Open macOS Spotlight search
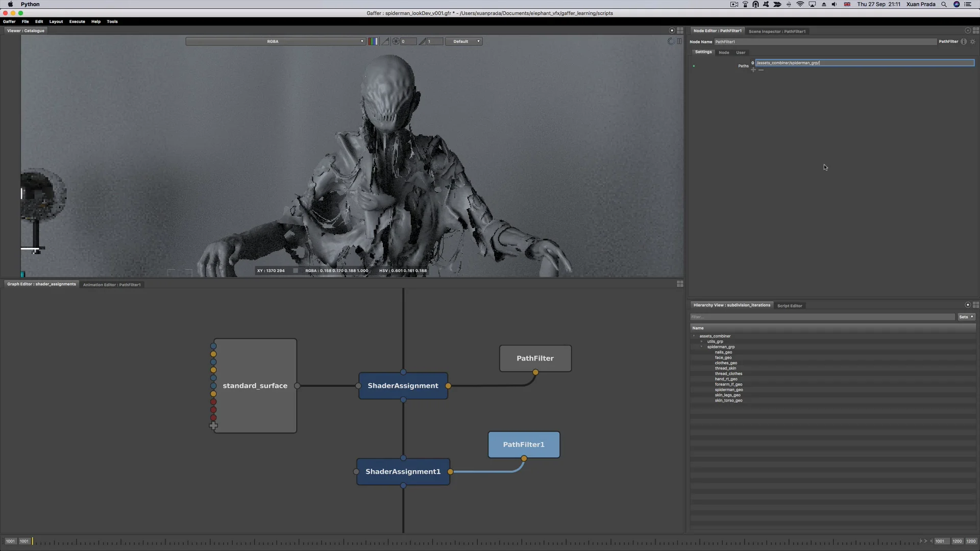This screenshot has width=980, height=551. (944, 4)
